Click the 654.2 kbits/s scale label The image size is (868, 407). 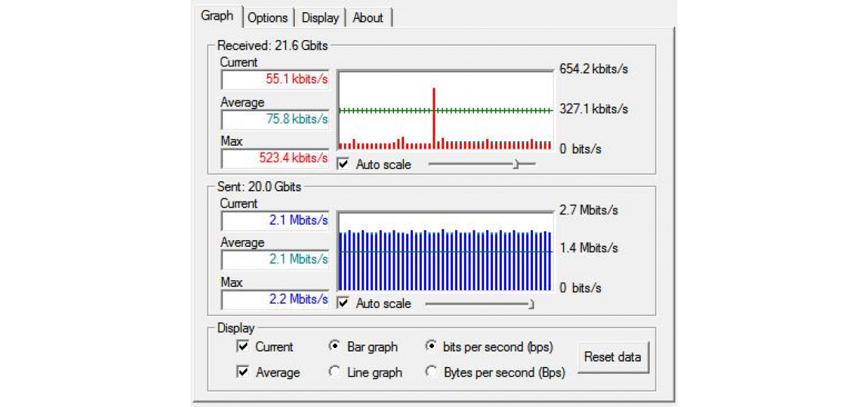593,69
